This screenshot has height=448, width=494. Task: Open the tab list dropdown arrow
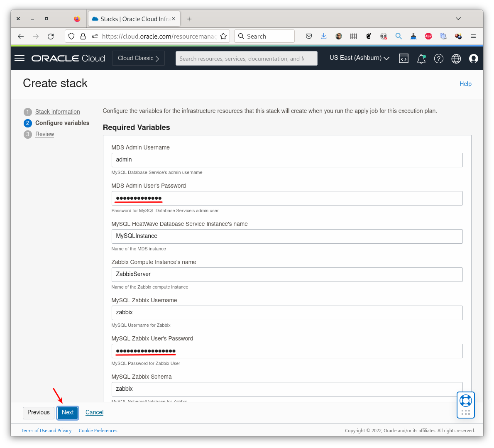458,19
